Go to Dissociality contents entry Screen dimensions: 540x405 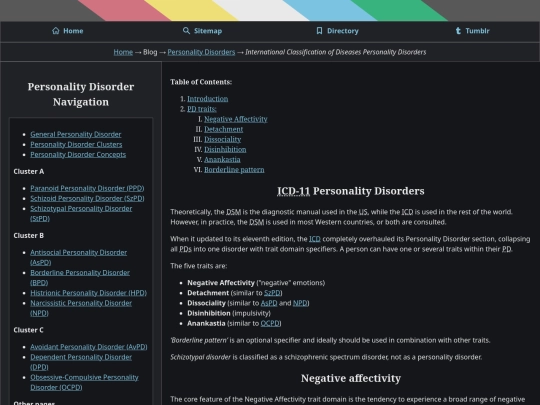(x=222, y=139)
